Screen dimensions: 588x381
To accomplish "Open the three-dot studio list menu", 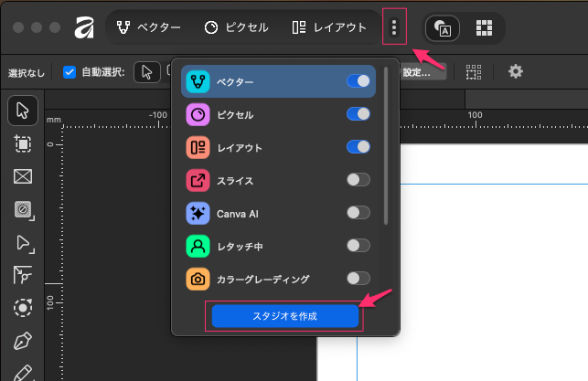I will click(394, 27).
